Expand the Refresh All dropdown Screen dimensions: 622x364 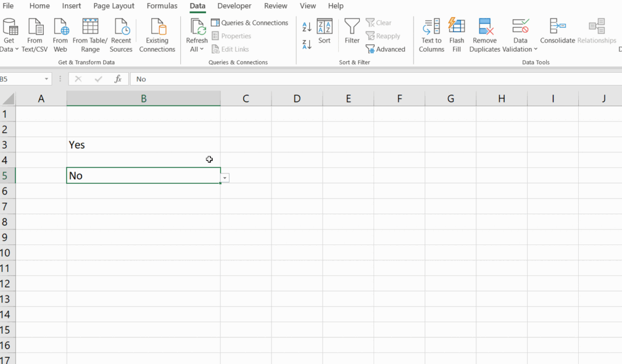pos(202,50)
